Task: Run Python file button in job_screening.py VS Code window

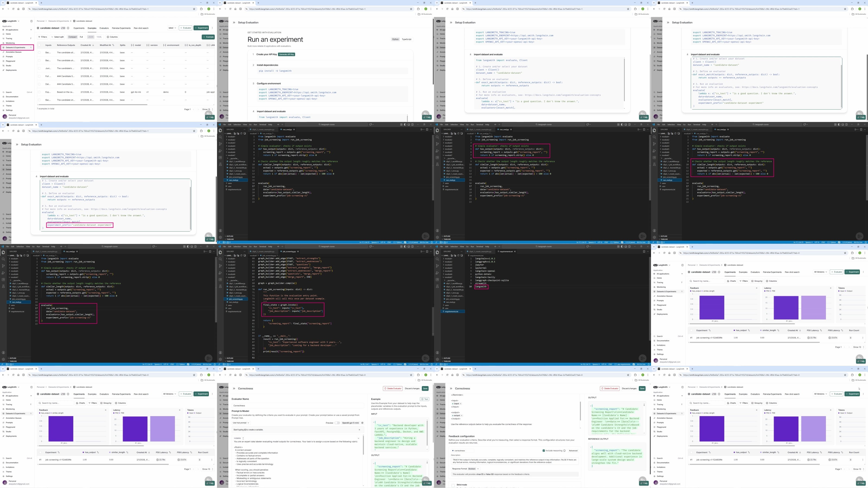Action: pyautogui.click(x=421, y=251)
